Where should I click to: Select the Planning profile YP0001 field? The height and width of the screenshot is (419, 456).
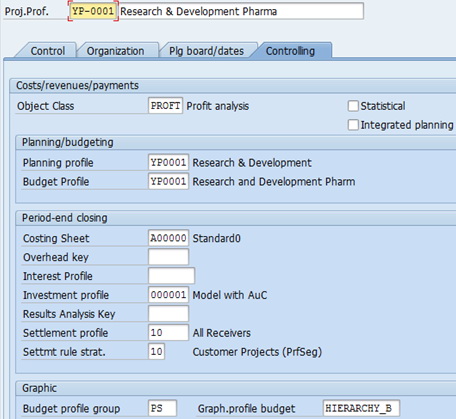click(x=168, y=162)
